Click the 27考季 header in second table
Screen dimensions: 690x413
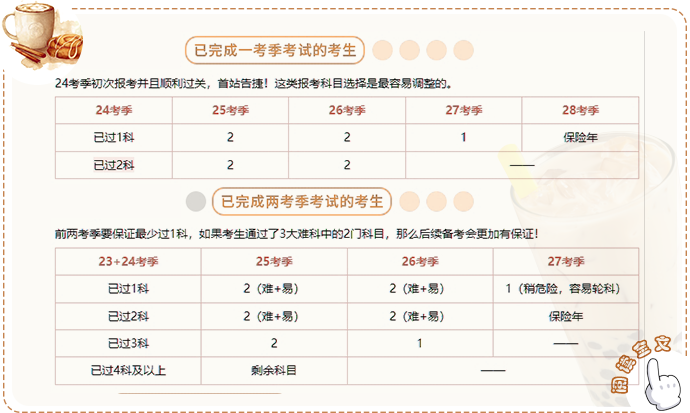point(565,261)
